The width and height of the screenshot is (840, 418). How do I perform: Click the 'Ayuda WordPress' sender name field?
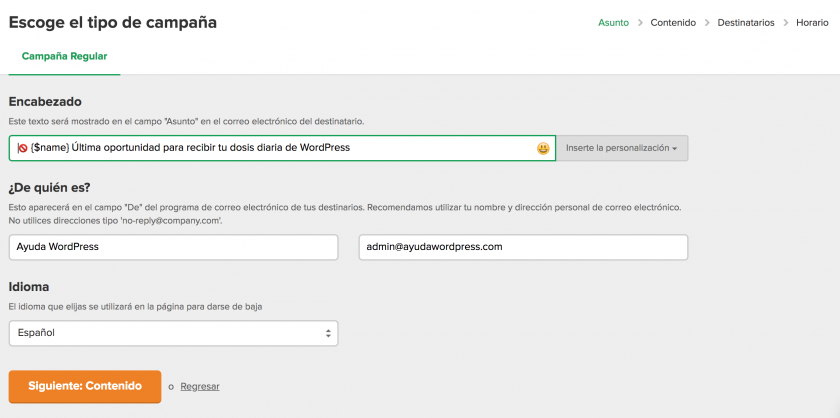pos(173,247)
